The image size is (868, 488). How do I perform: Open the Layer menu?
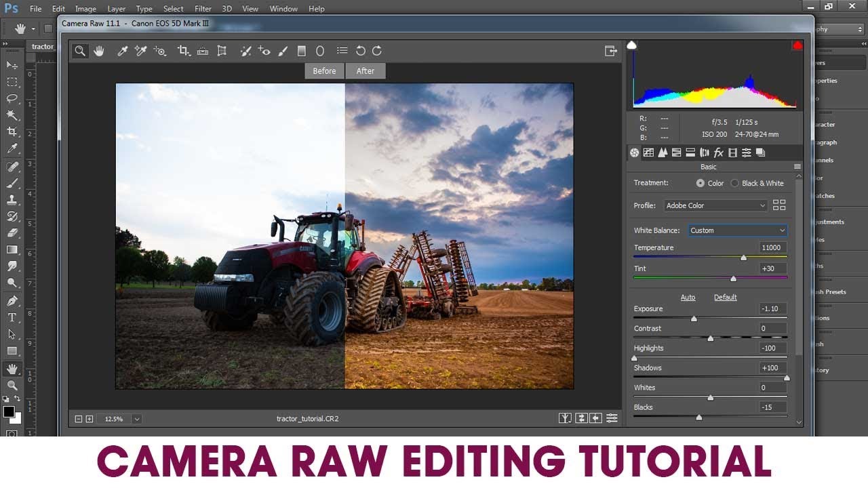coord(117,9)
